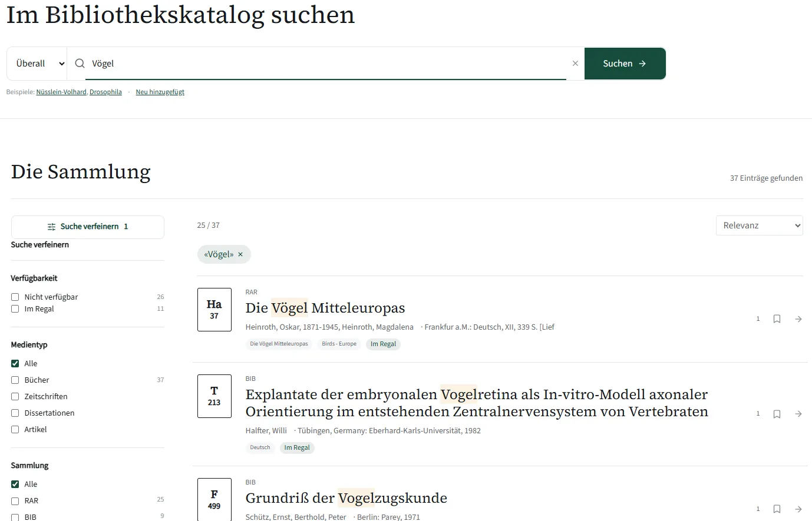Check the 'Artikel' media type filter
This screenshot has height=521, width=812.
pyautogui.click(x=15, y=430)
